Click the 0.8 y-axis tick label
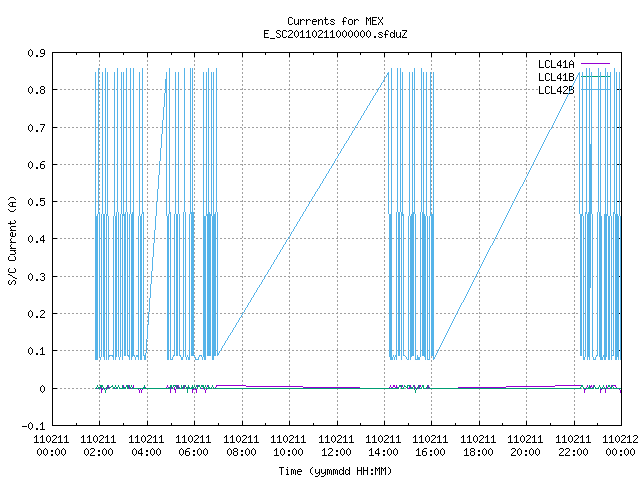Screen dimensions: 640x480 coord(36,90)
